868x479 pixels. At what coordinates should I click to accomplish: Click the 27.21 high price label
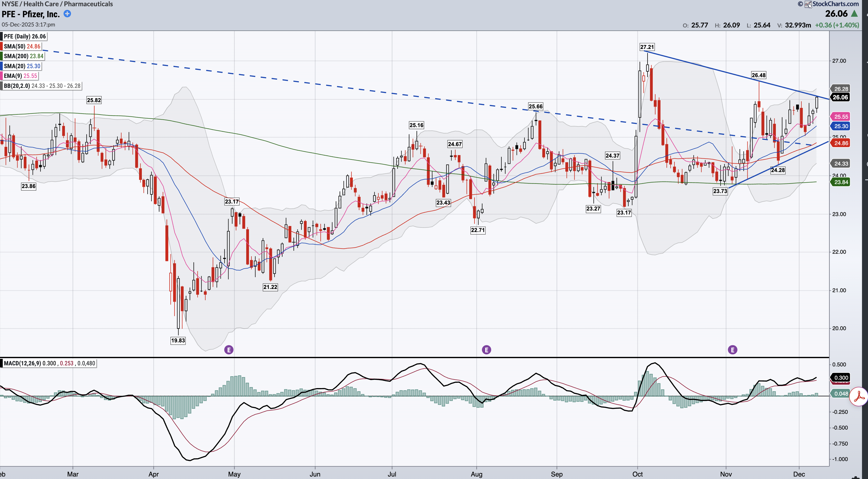(647, 47)
